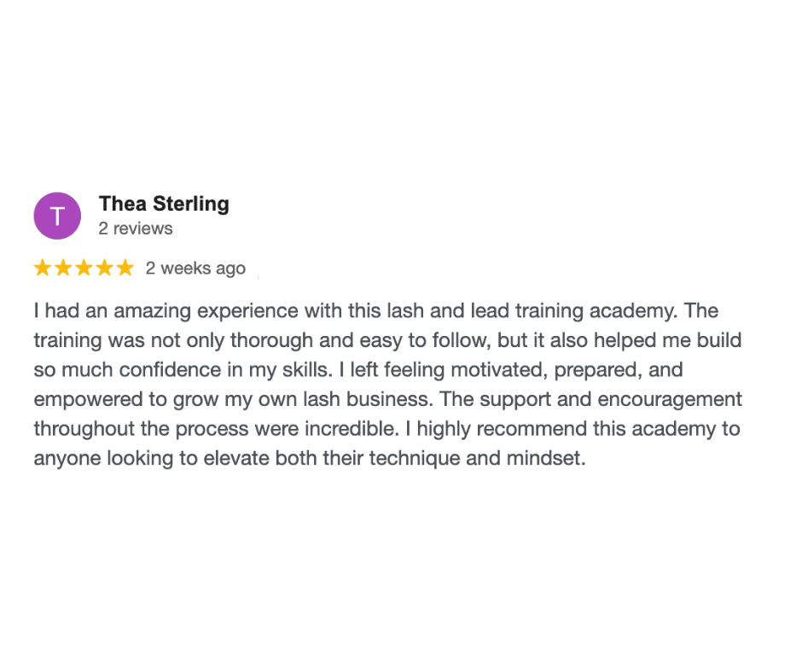Open Thea Sterling's reviewer profile name

(x=164, y=204)
